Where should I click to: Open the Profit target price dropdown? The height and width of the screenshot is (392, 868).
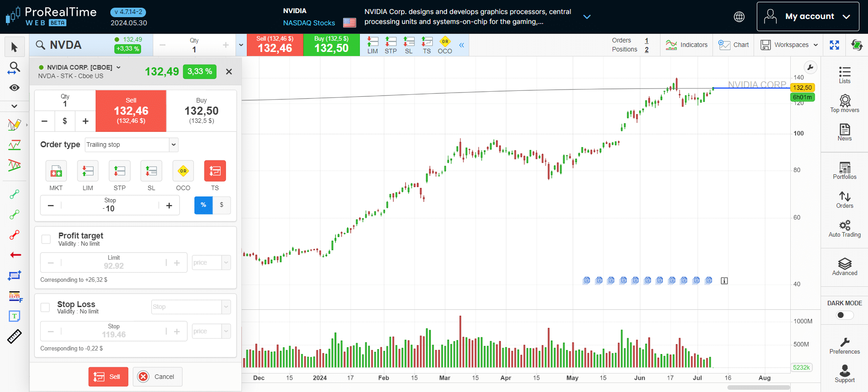click(212, 262)
